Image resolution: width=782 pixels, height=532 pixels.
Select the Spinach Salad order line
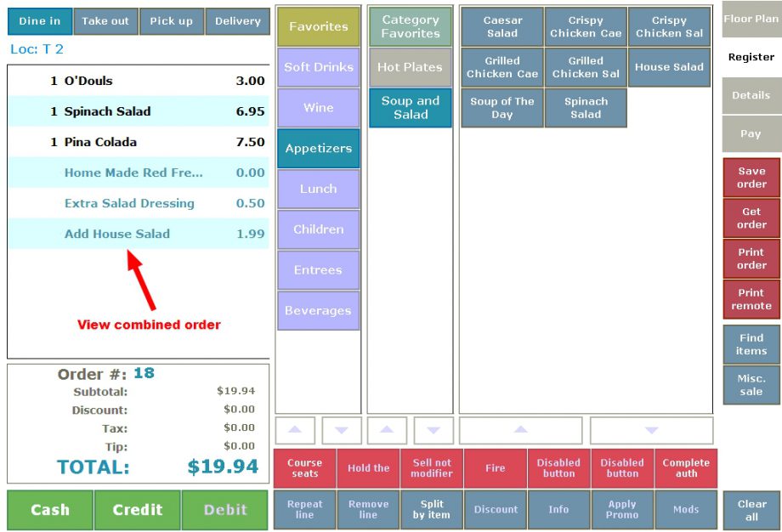[138, 111]
